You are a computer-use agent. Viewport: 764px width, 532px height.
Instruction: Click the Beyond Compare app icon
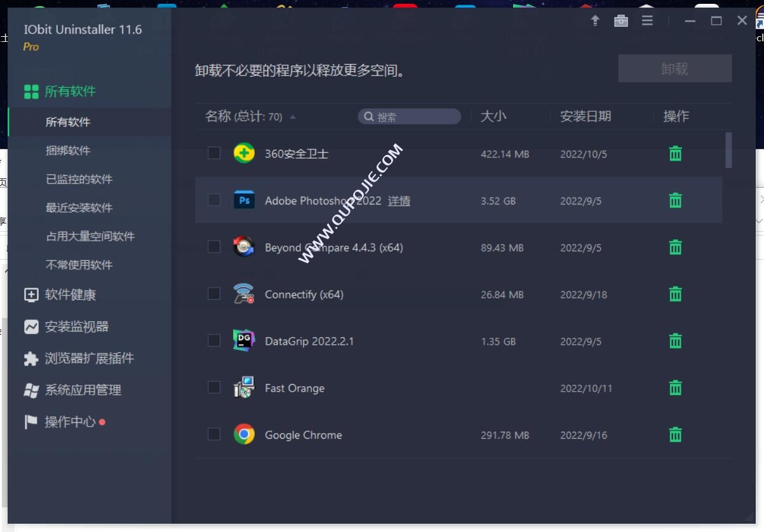tap(244, 247)
